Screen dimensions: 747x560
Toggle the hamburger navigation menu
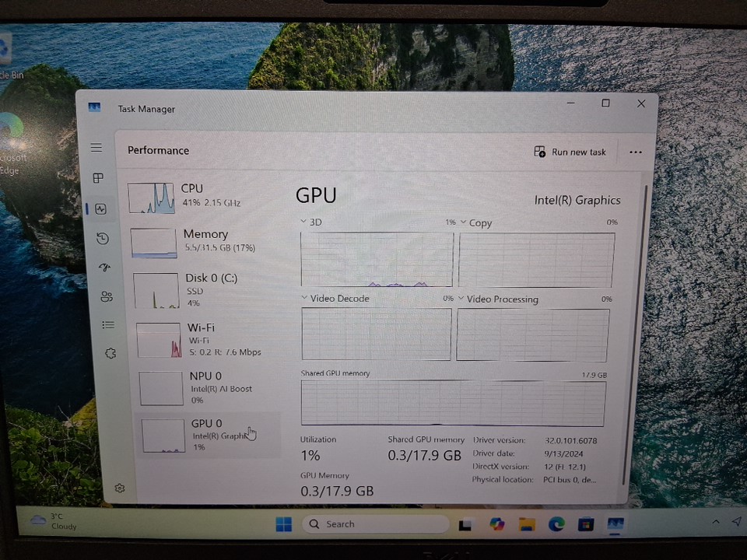coord(96,148)
